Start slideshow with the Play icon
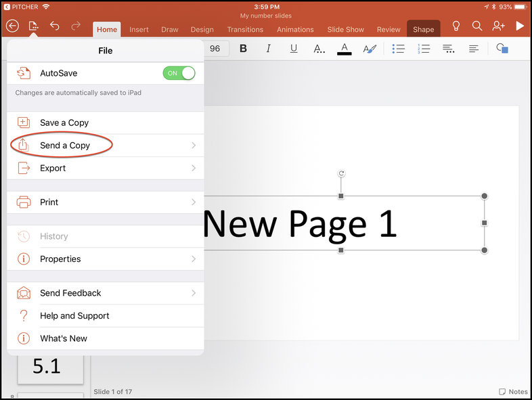 click(520, 26)
